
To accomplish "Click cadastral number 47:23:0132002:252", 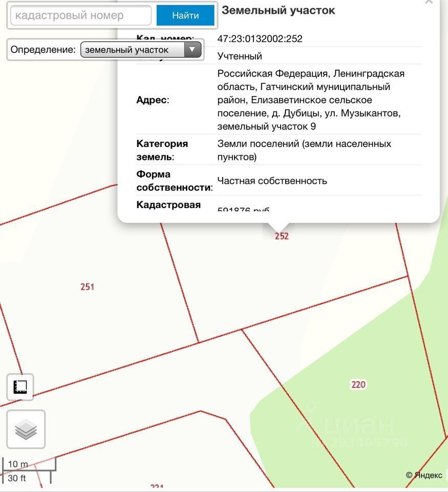I will 260,38.
